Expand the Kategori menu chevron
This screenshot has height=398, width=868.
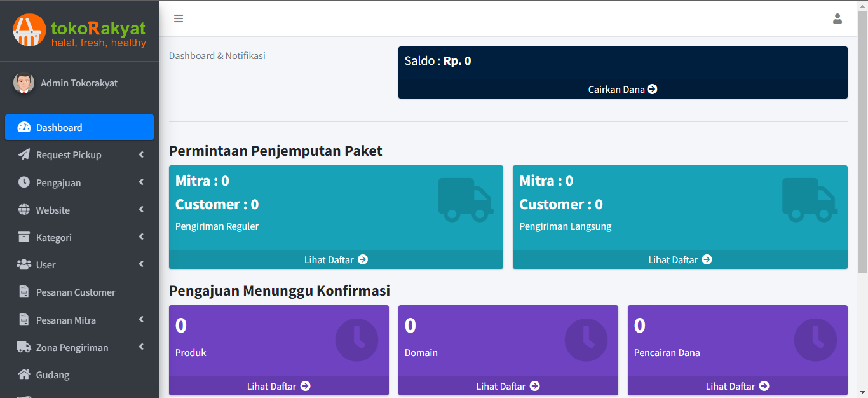pyautogui.click(x=141, y=237)
